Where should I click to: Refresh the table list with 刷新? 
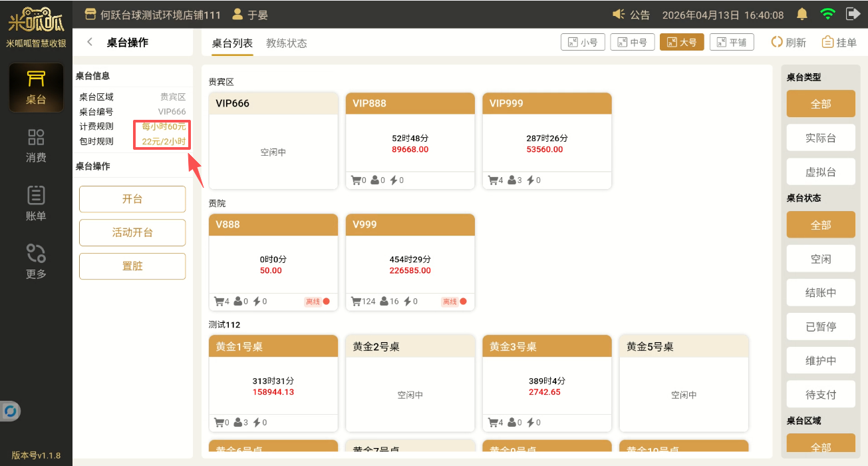[789, 43]
